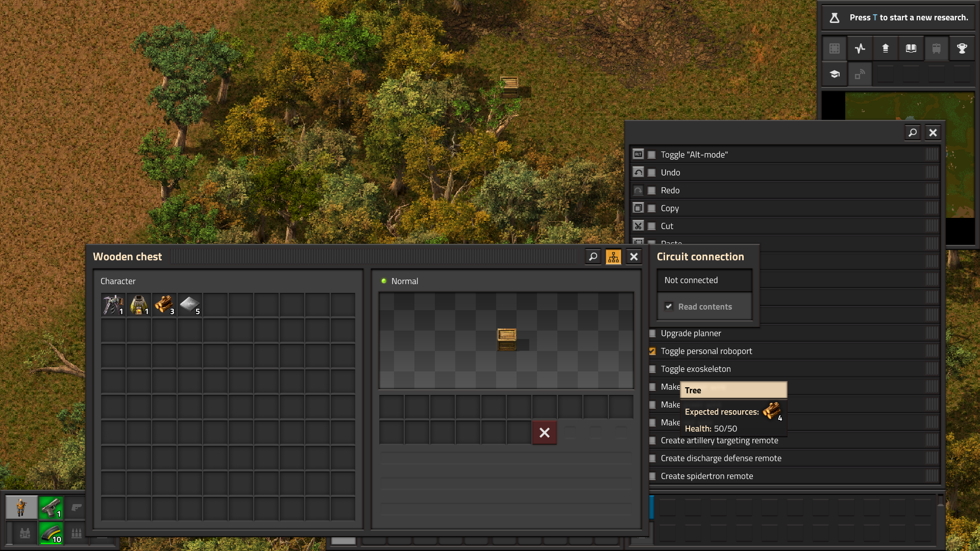
Task: Expand the Normal mode selector
Action: pos(405,281)
